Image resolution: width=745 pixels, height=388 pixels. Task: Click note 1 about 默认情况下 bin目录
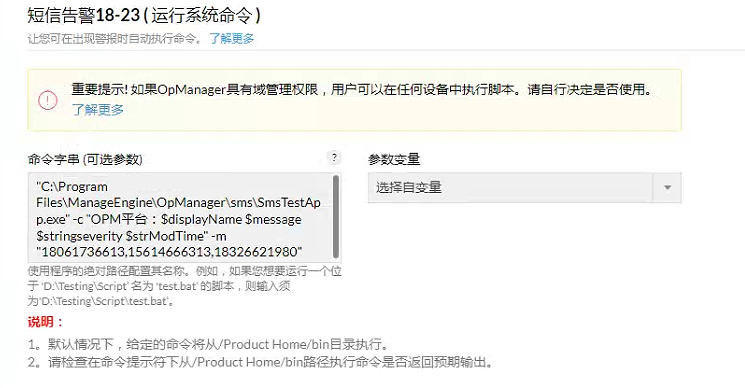point(209,344)
